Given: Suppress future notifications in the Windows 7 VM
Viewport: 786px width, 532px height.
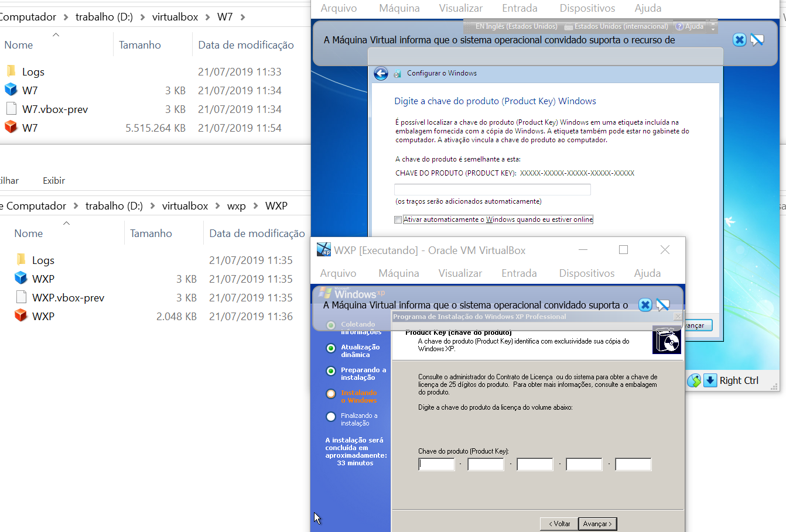Looking at the screenshot, I should click(x=757, y=40).
